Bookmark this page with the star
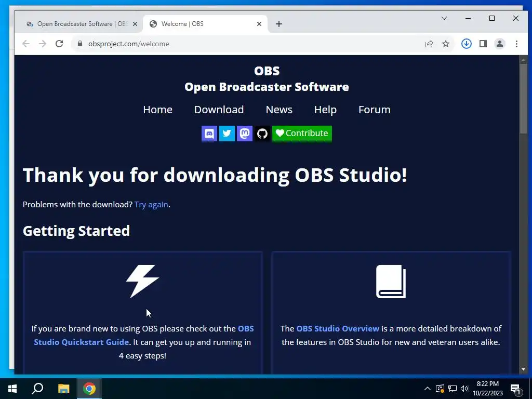532x399 pixels. point(446,44)
